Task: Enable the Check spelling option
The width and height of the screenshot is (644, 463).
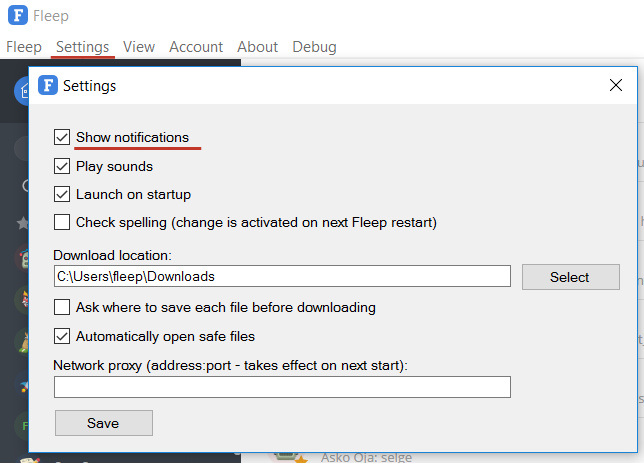Action: click(62, 222)
